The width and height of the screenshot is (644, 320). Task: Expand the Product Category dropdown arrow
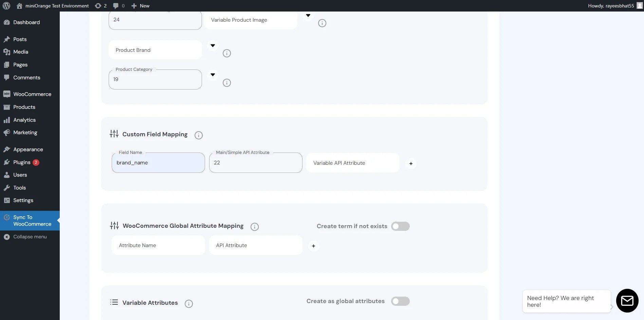click(213, 75)
